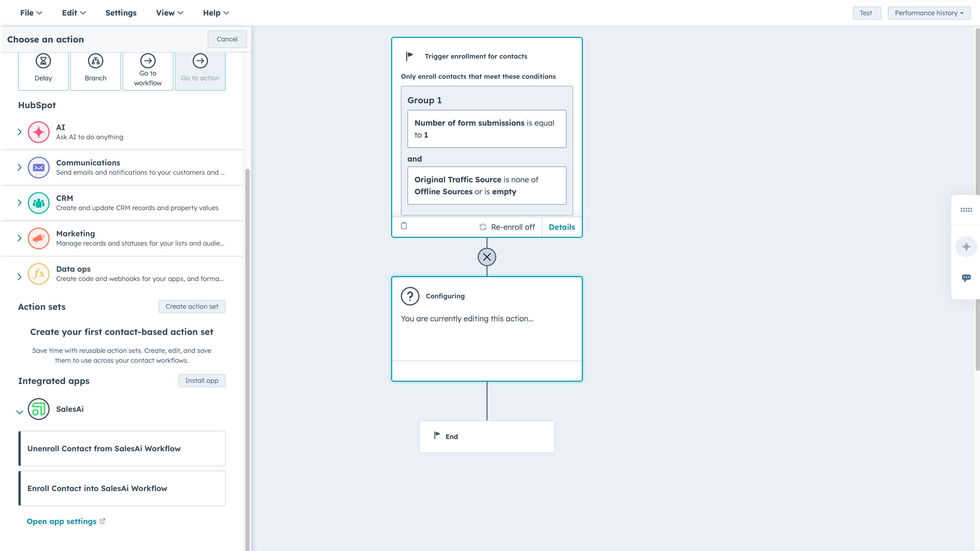Click the X remove circle on connector

point(486,257)
